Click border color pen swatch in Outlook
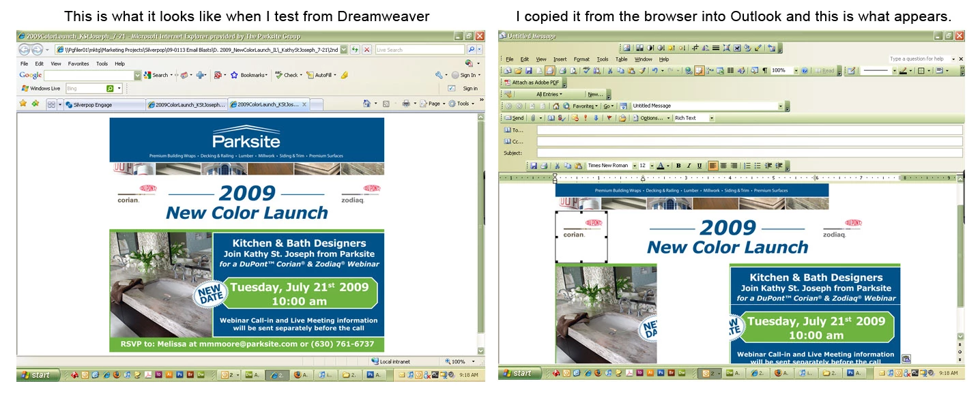Viewport: 980px width, 420px height. click(x=903, y=70)
